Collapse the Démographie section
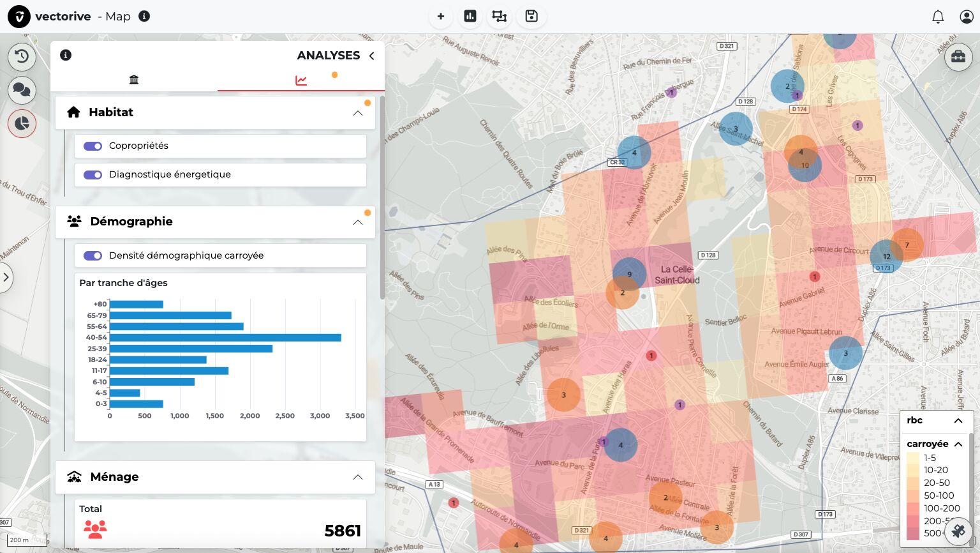980x553 pixels. tap(357, 222)
